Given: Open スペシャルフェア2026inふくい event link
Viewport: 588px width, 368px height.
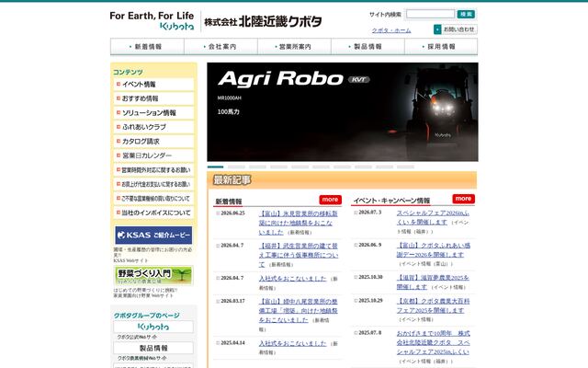Looking at the screenshot, I should 433,217.
